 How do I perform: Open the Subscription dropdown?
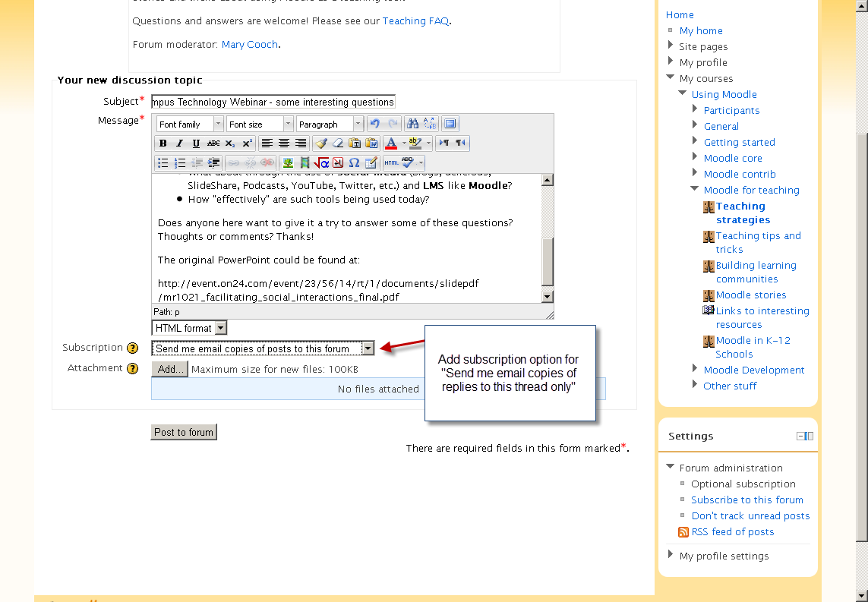[263, 348]
